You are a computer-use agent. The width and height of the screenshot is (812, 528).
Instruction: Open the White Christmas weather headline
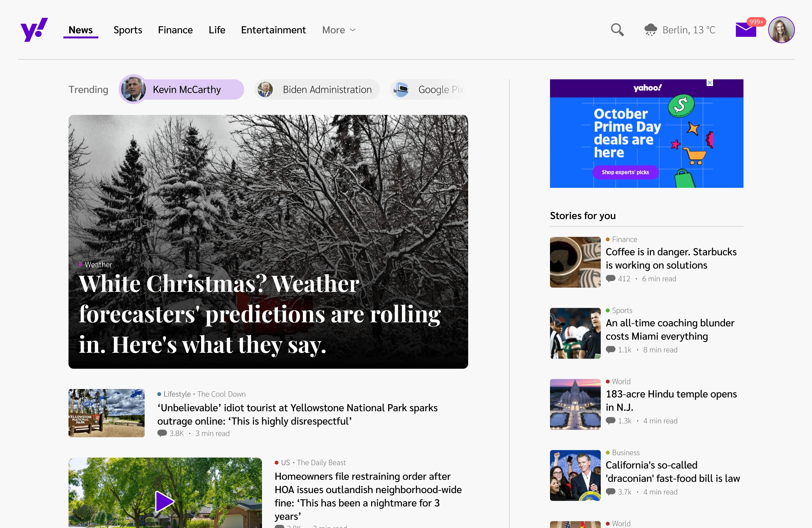(259, 314)
